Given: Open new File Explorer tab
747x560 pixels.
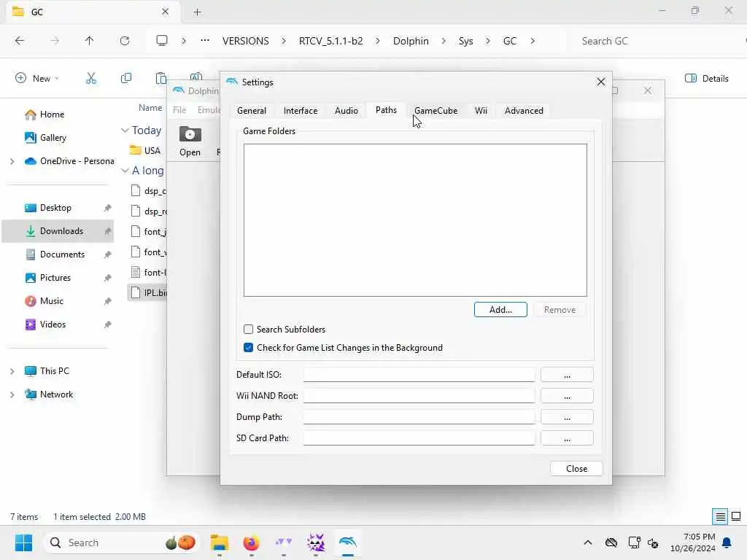Looking at the screenshot, I should pyautogui.click(x=197, y=12).
